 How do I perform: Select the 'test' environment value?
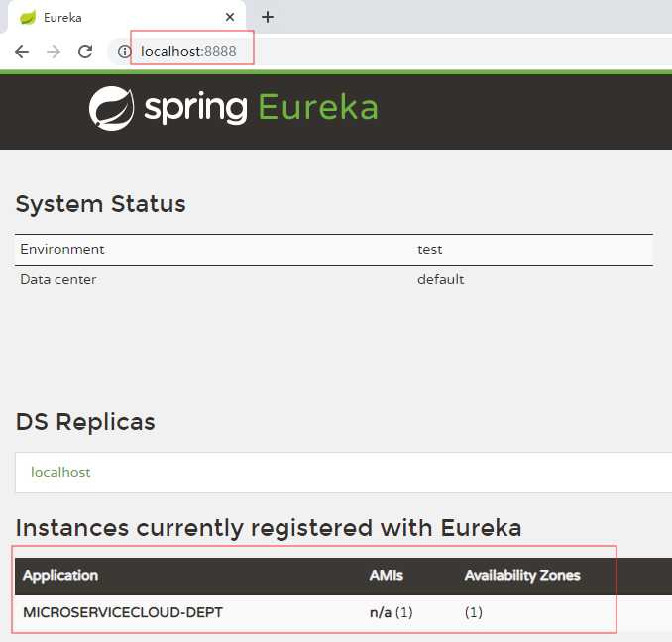(430, 250)
